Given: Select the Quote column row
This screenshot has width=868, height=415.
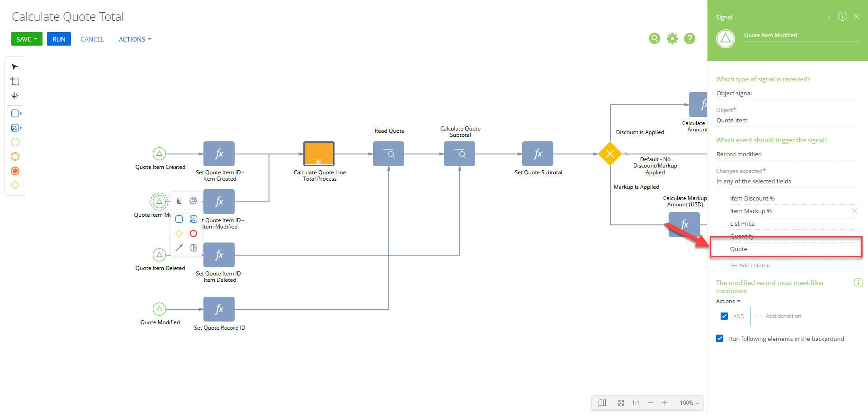Looking at the screenshot, I should 793,249.
